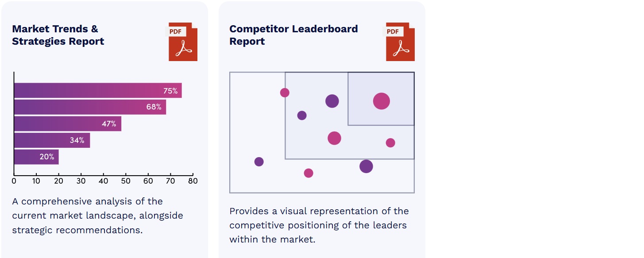This screenshot has height=258, width=644.
Task: Open the Market Trends & Strategies Report title
Action: tap(58, 35)
